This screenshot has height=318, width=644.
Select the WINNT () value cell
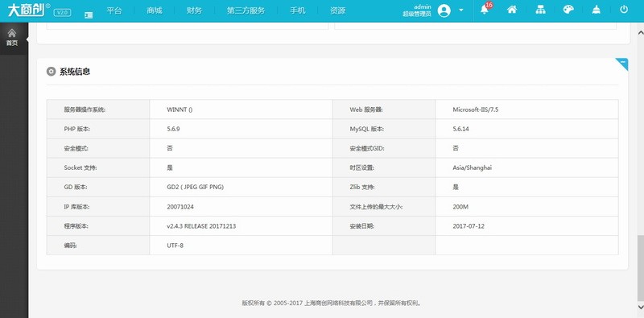(180, 109)
